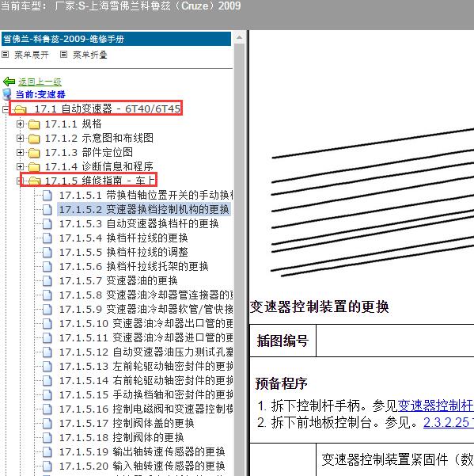Open 17.1.5.14 右前轮驱动轴密封件 entry
Viewport: 474px width, 476px height.
146,381
